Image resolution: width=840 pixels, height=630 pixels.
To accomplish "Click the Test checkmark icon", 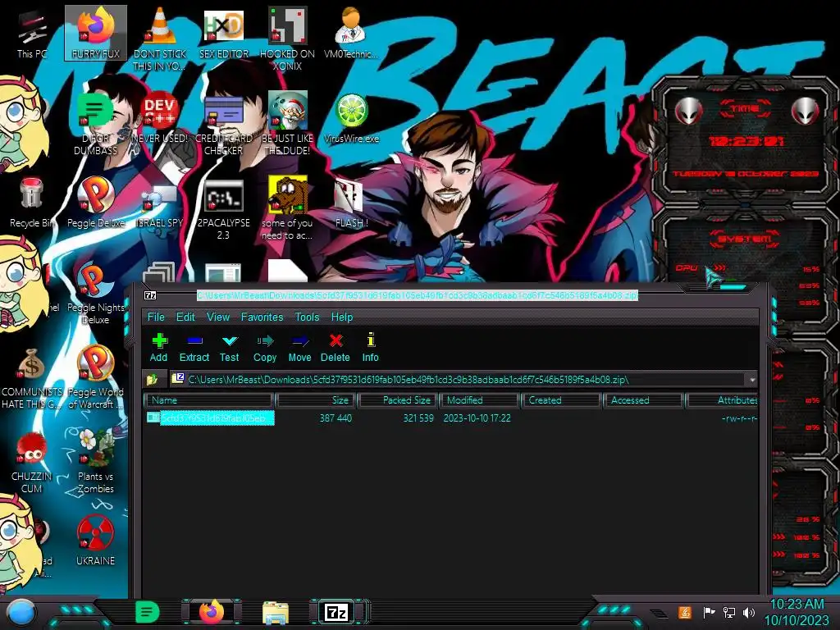I will 230,348.
